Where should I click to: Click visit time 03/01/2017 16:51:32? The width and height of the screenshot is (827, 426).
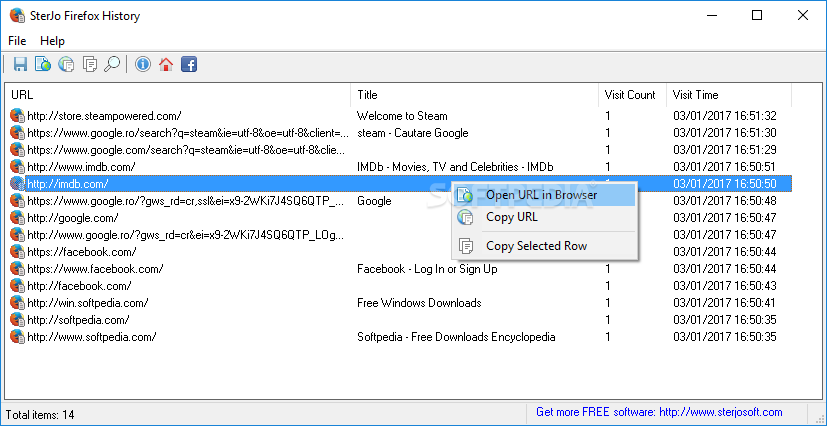[725, 116]
